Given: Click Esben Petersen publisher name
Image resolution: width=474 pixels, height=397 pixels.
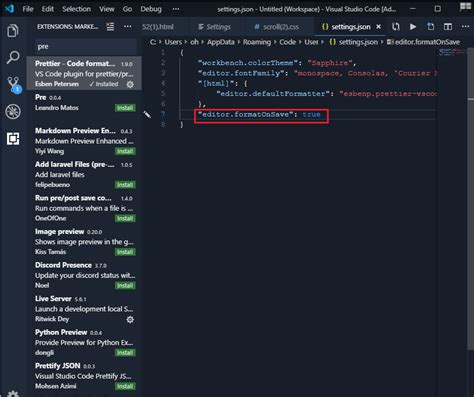Looking at the screenshot, I should click(57, 84).
